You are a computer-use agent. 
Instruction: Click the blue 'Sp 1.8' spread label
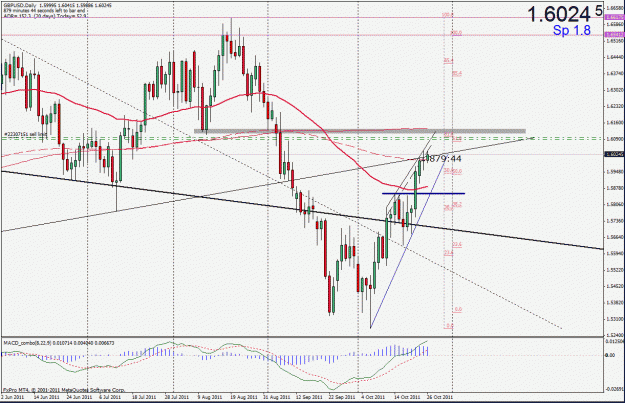point(572,30)
